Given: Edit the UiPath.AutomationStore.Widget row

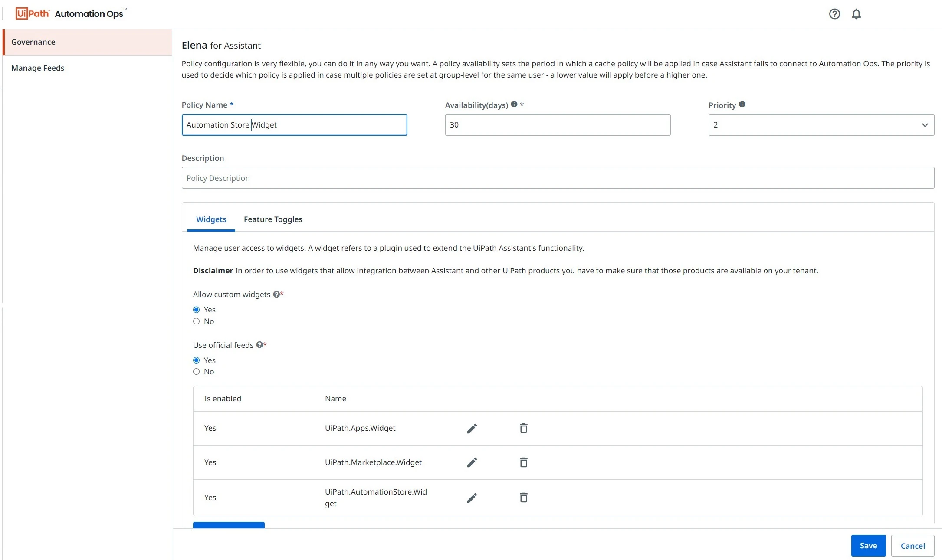Looking at the screenshot, I should coord(472,498).
